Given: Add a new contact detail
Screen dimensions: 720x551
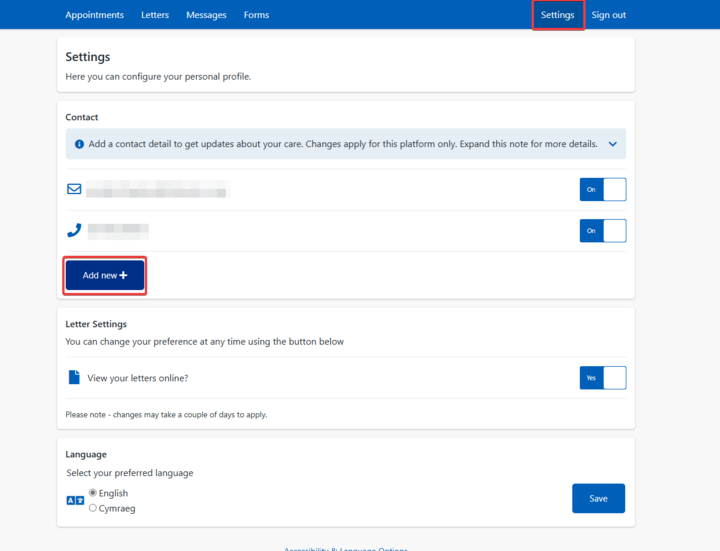Looking at the screenshot, I should click(x=105, y=276).
